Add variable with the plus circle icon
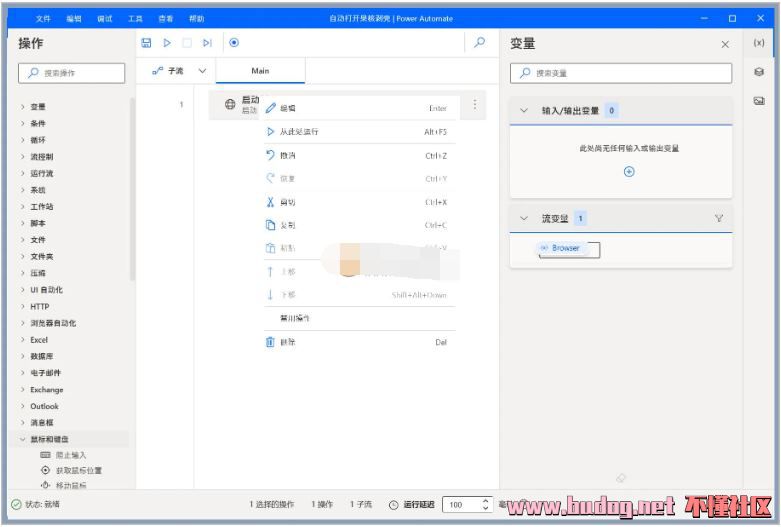Viewport: 781px width, 527px height. pos(629,172)
